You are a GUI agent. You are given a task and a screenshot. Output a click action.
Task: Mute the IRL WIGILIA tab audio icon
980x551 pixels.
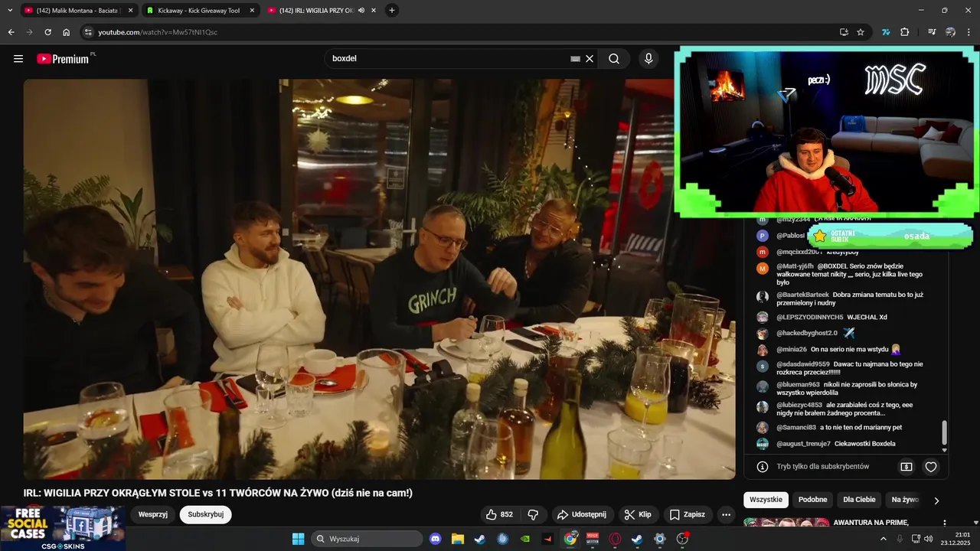point(362,11)
